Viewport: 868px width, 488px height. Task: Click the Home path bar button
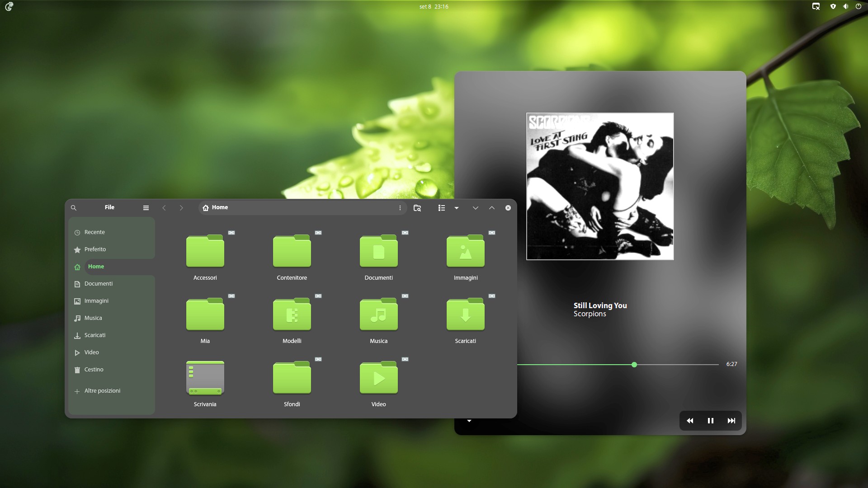[x=215, y=207]
